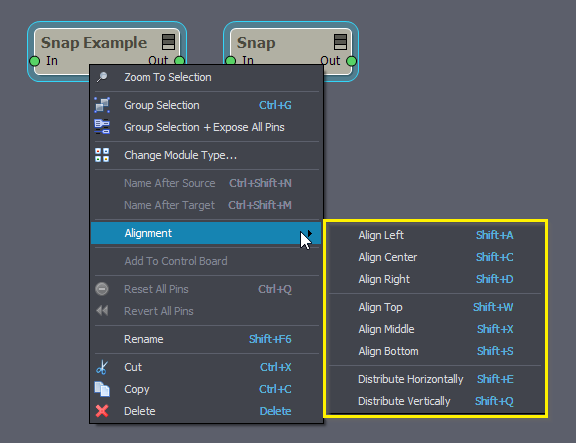
Task: Expand the Alignment submenu arrow
Action: point(310,233)
